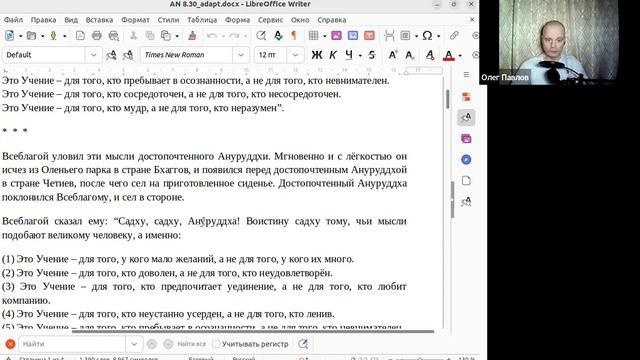
Task: Toggle Superscript formatting
Action: (x=392, y=55)
